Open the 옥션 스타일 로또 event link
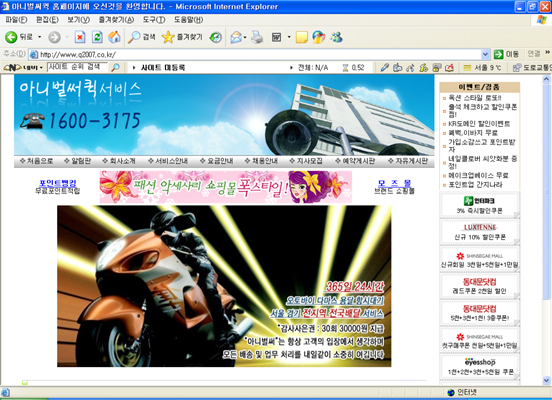The height and width of the screenshot is (400, 552). [475, 98]
